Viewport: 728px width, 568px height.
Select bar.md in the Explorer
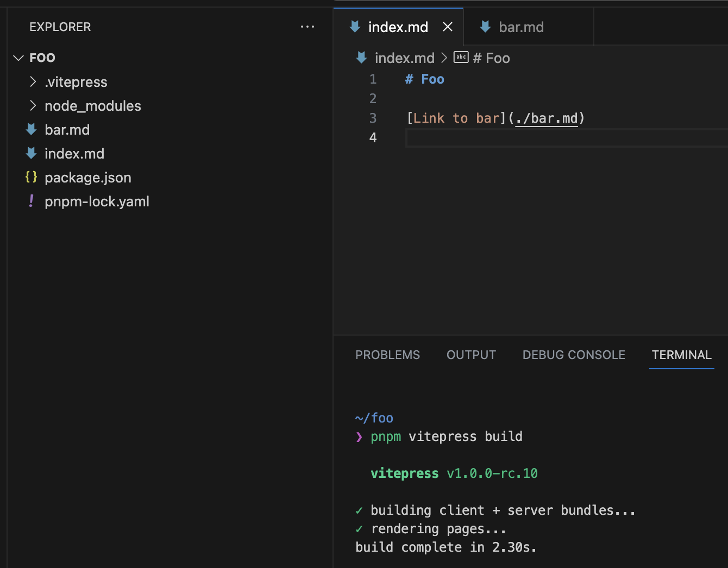click(67, 129)
